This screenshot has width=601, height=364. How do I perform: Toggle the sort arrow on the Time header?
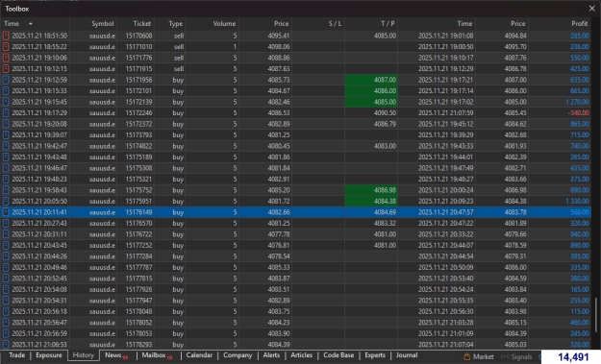[x=30, y=23]
